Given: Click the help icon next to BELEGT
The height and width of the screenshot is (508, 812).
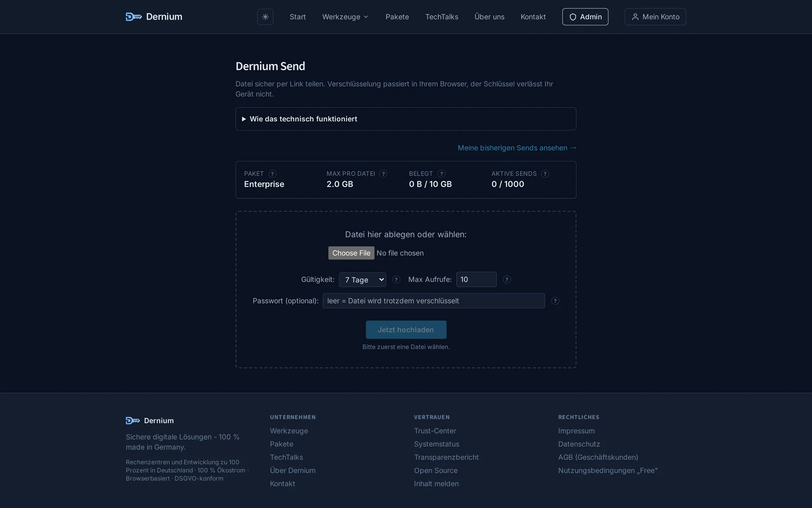Looking at the screenshot, I should click(441, 174).
